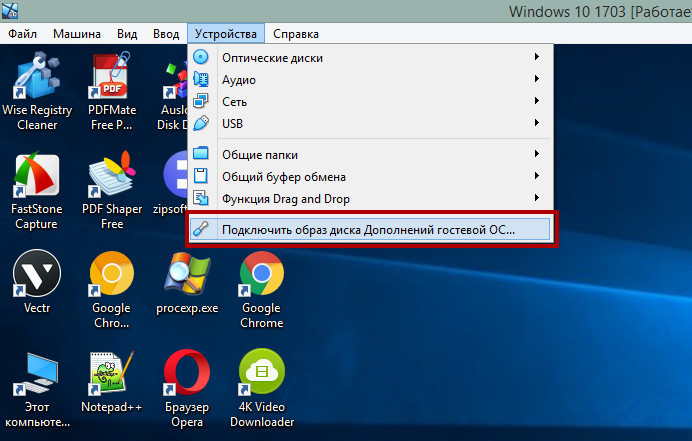This screenshot has width=692, height=441.
Task: Open the Машина menu
Action: coord(77,34)
